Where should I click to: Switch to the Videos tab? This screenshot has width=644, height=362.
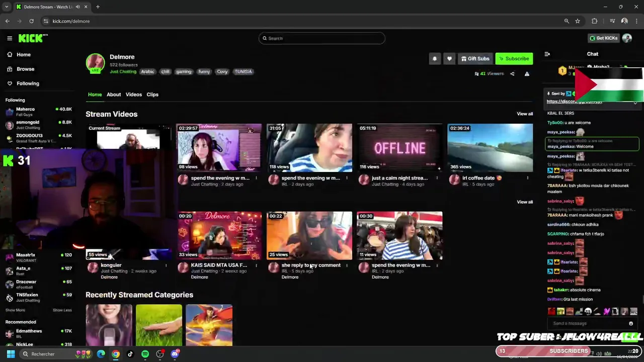[x=134, y=95]
